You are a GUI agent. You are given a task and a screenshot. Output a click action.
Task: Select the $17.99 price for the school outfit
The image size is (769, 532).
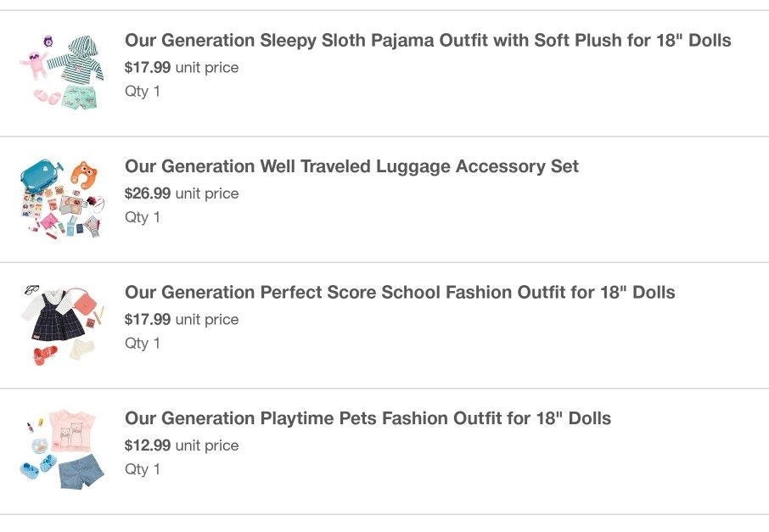pos(148,319)
